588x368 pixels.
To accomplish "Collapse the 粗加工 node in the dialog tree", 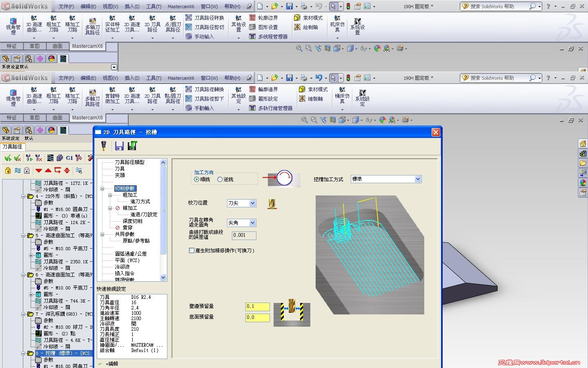I will [110, 195].
